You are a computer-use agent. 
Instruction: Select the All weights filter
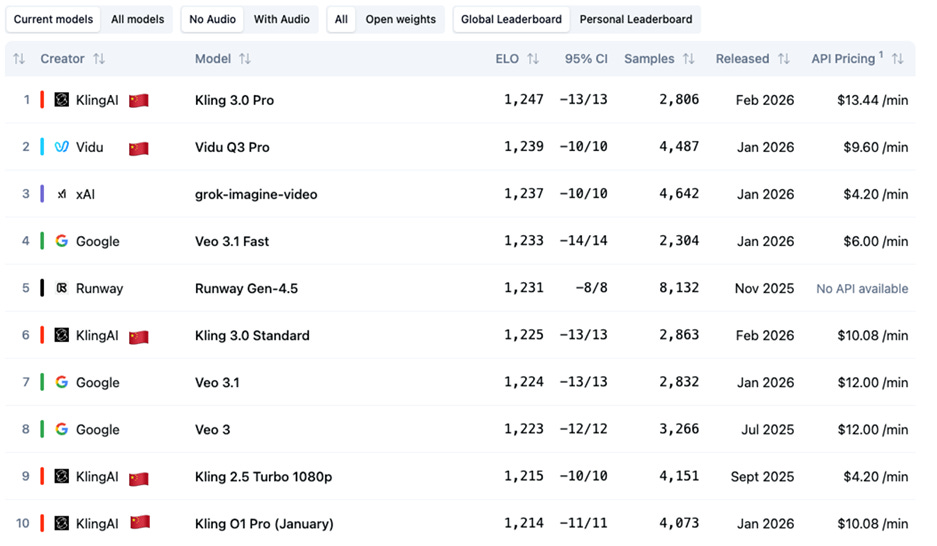[341, 19]
